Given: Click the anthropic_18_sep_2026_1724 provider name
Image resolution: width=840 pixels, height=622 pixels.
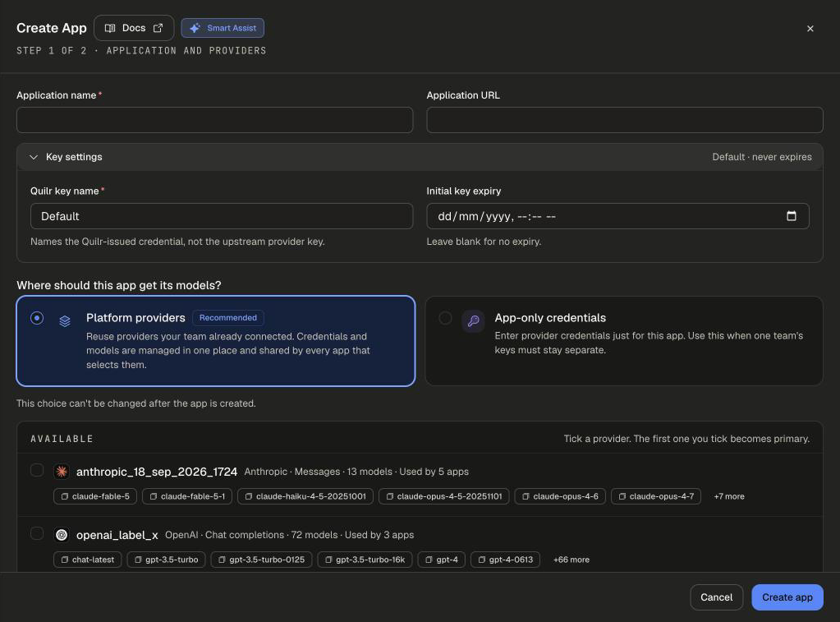Looking at the screenshot, I should [157, 472].
